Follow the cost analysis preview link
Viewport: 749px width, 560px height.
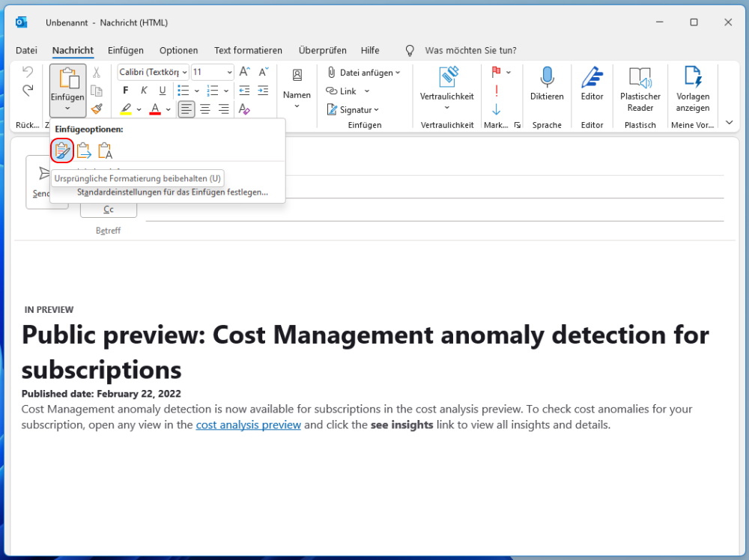[249, 425]
